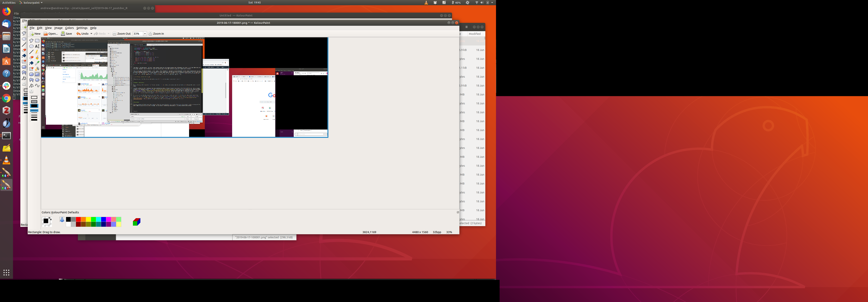The image size is (868, 302).
Task: Pick the red color swatch in palette
Action: 78,219
